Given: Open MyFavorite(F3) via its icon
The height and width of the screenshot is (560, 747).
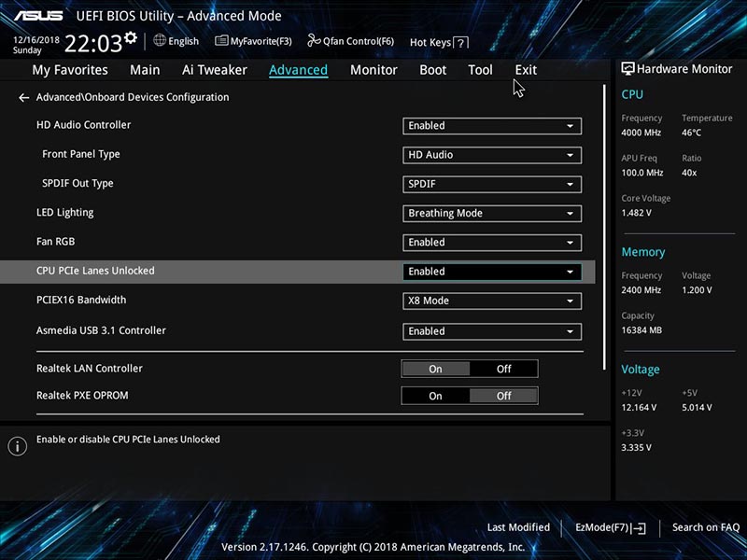Looking at the screenshot, I should 221,41.
